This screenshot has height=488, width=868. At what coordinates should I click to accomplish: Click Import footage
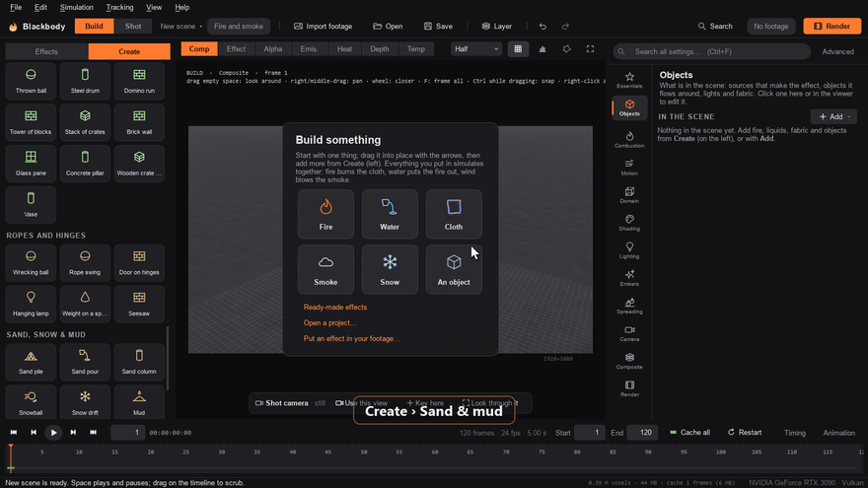(323, 26)
